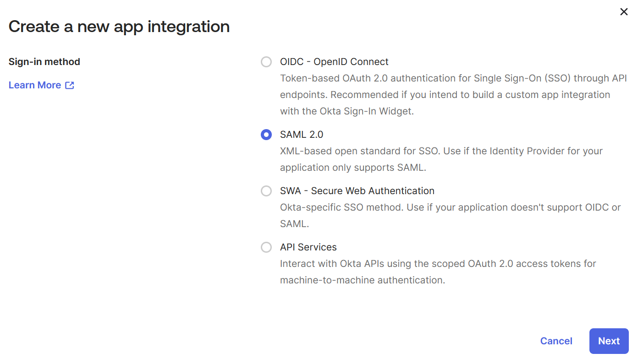638x364 pixels.
Task: Choose the SWA - Secure Web Authentication option
Action: point(266,191)
